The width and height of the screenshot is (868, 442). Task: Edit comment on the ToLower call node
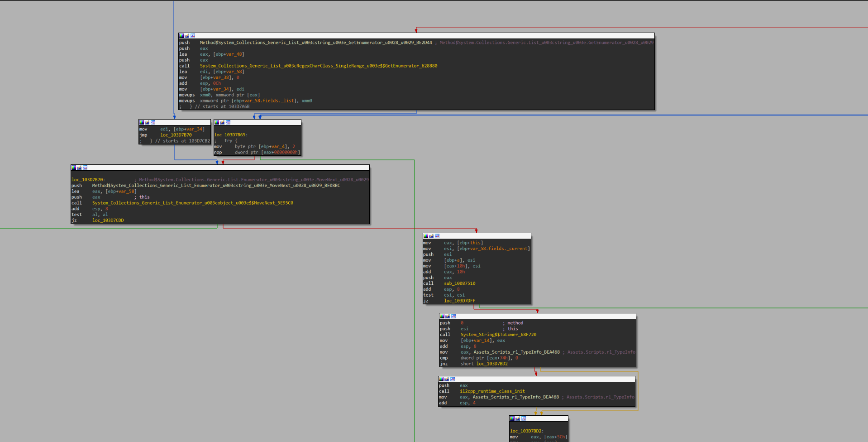[x=448, y=316]
